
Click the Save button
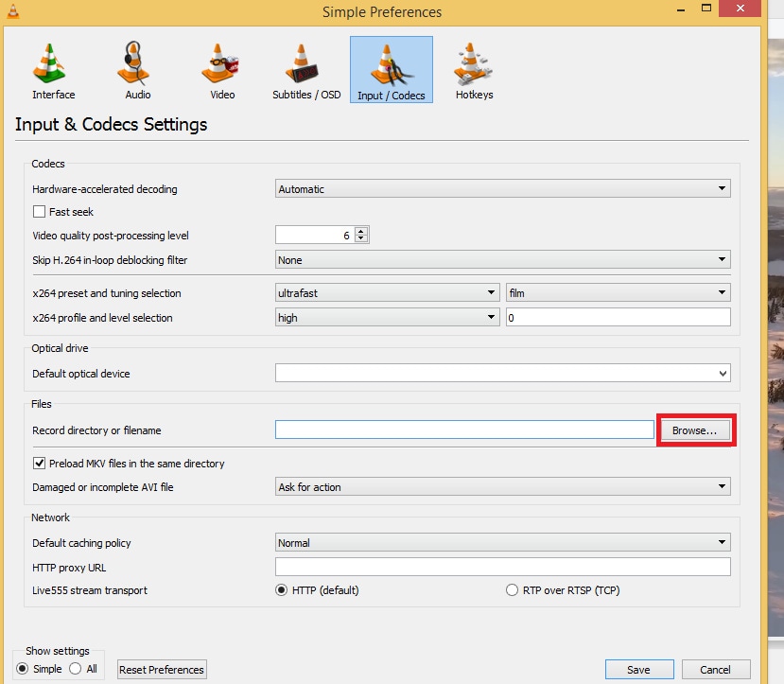639,670
